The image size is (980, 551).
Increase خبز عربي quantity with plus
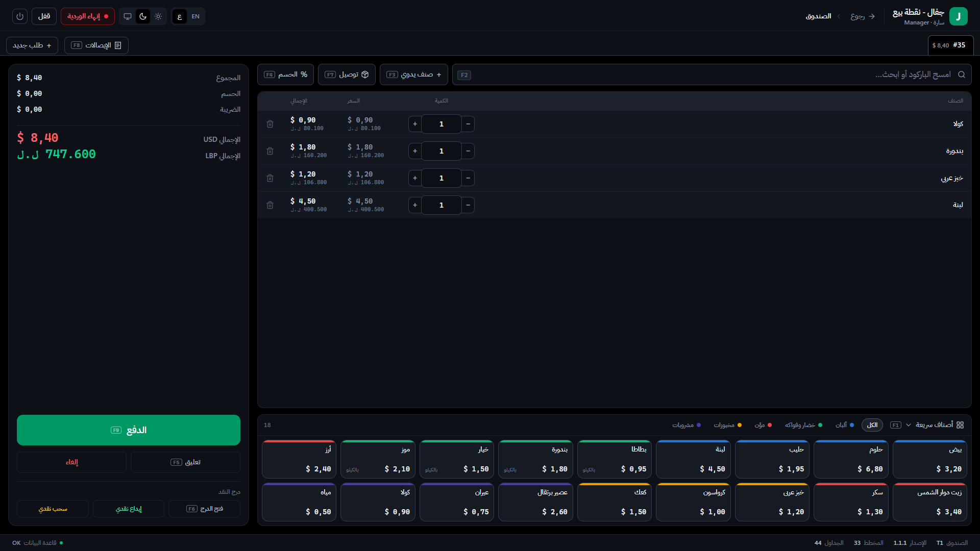click(x=415, y=178)
